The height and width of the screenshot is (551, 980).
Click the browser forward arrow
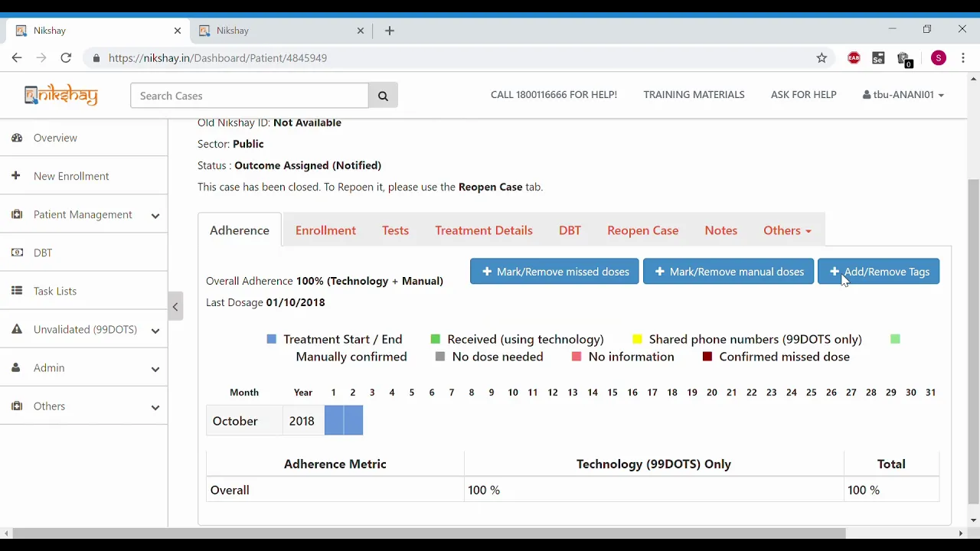pyautogui.click(x=41, y=58)
